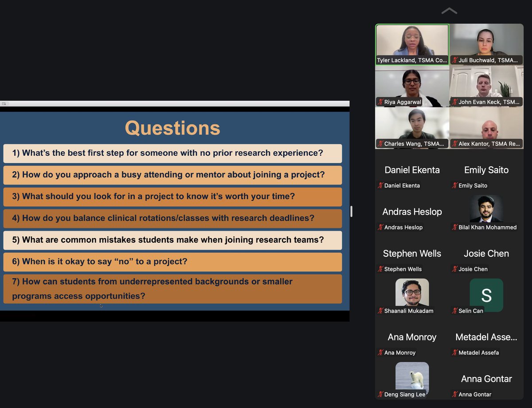Viewport: 532px width, 408px height.
Task: Click question 4 about balancing clinical rotations
Action: pyautogui.click(x=172, y=219)
